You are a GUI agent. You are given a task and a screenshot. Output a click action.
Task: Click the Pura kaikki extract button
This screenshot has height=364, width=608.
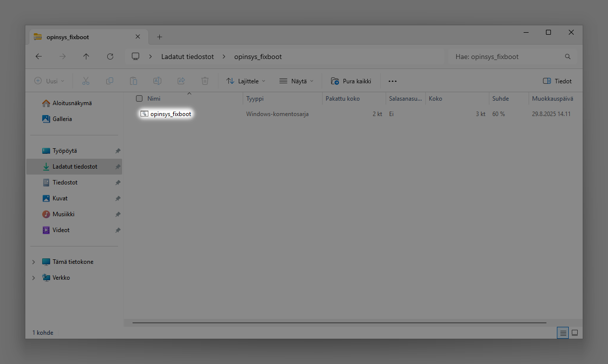pyautogui.click(x=351, y=81)
